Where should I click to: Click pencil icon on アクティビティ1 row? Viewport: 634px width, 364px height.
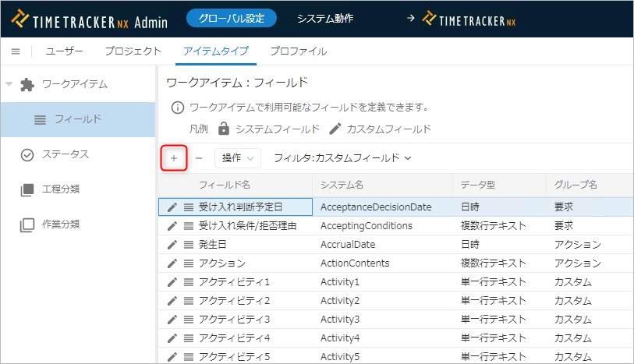pos(172,282)
